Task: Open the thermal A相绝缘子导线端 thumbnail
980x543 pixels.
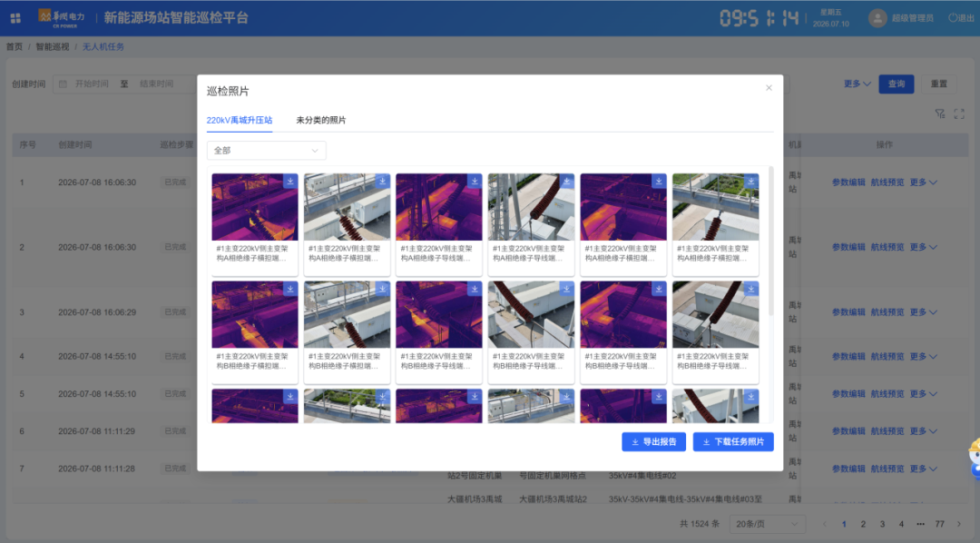Action: click(439, 207)
